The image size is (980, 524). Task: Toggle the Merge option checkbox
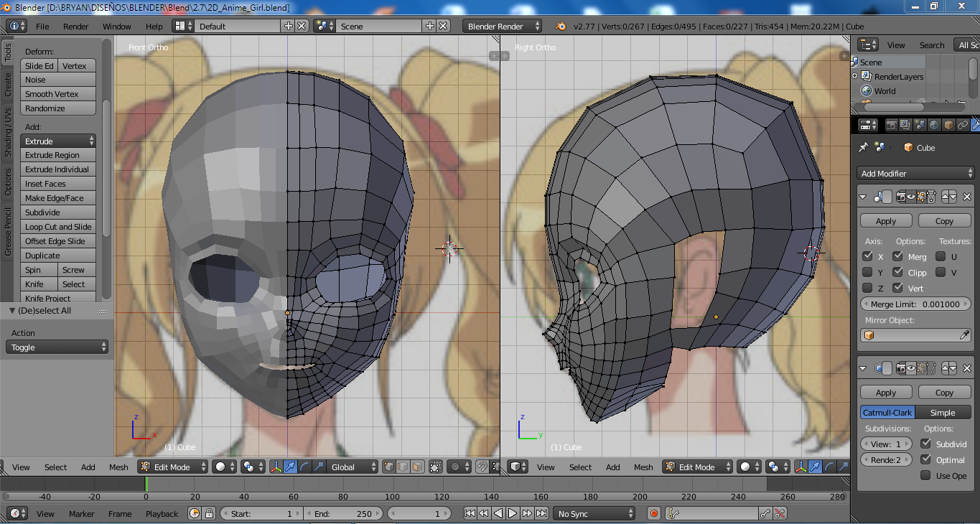(898, 256)
